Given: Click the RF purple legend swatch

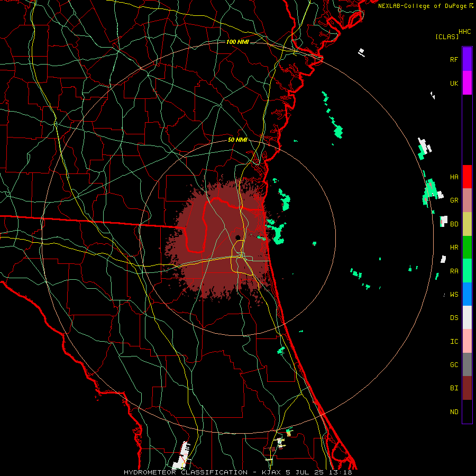Looking at the screenshot, I should coord(467,59).
